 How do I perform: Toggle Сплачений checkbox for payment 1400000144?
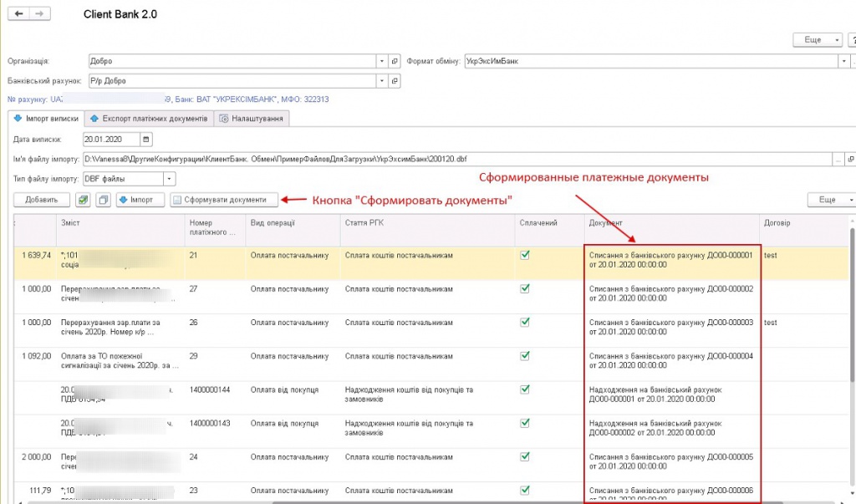tap(525, 389)
